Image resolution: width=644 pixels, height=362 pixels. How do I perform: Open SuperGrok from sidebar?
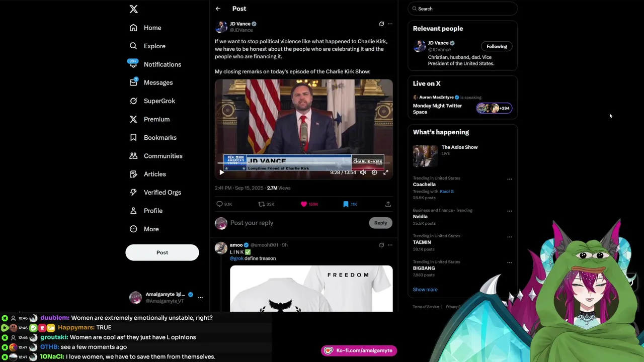coord(152,101)
